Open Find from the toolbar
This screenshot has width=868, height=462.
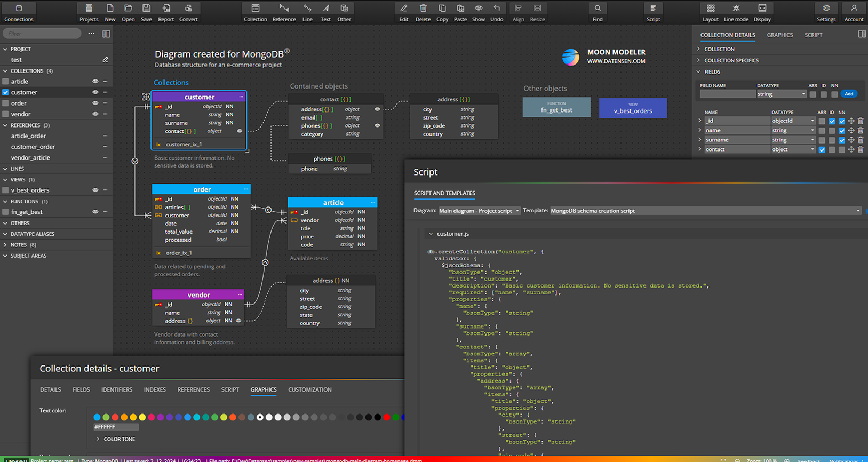[598, 12]
